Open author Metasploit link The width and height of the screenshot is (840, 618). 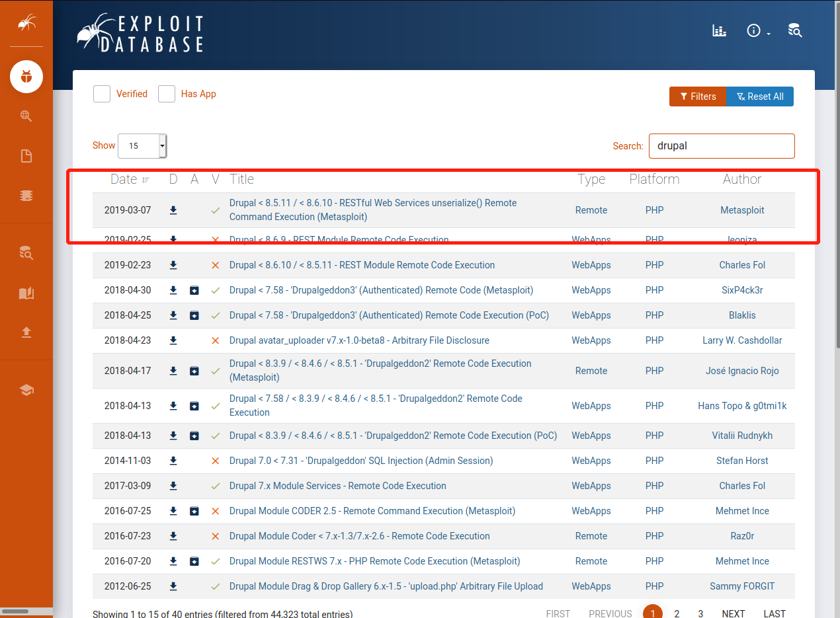click(x=742, y=210)
